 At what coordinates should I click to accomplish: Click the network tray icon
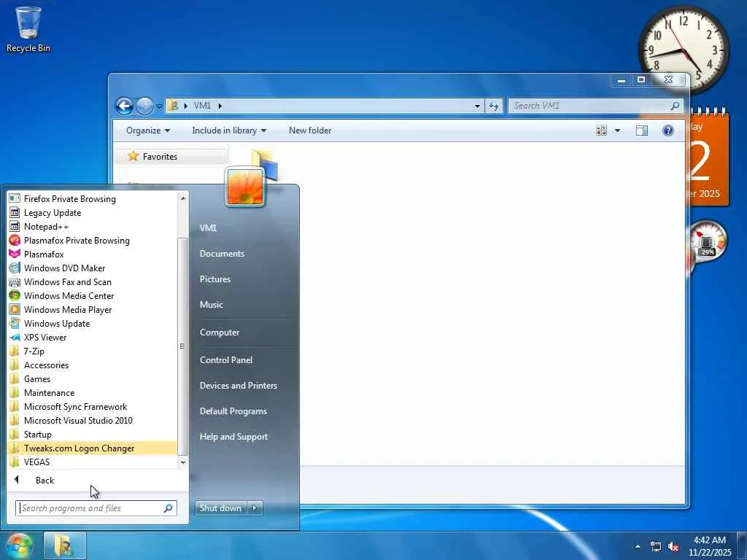point(656,547)
